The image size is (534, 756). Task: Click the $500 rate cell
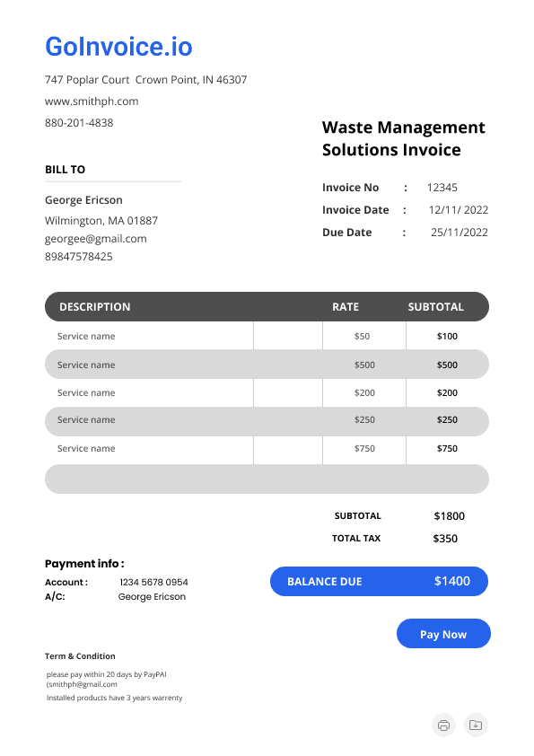[x=364, y=365]
